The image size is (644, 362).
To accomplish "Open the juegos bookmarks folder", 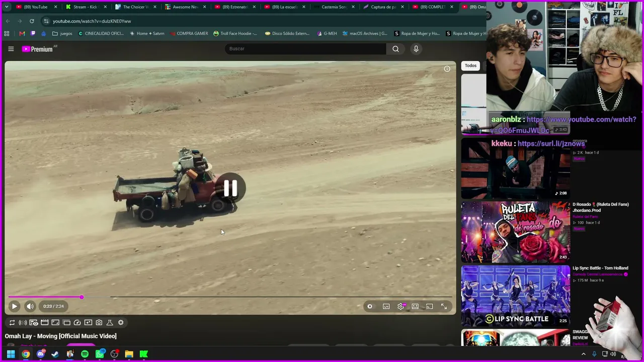I will (x=62, y=34).
